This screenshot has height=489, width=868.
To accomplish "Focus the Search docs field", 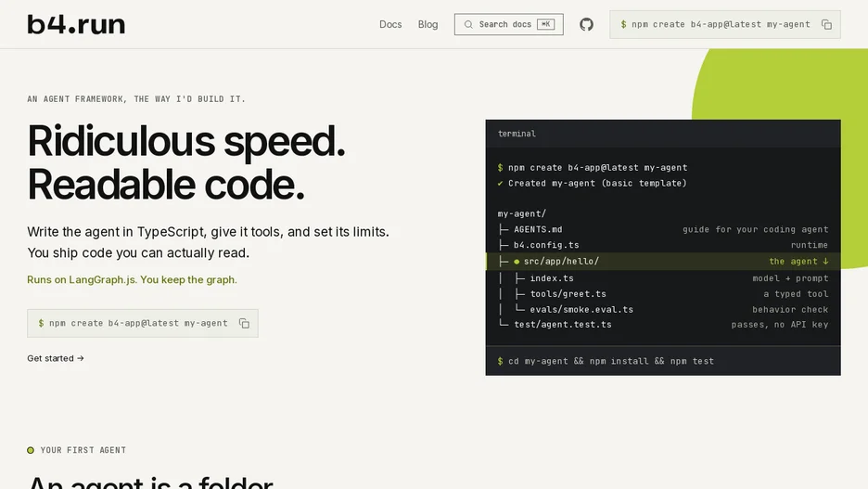I will 509,24.
